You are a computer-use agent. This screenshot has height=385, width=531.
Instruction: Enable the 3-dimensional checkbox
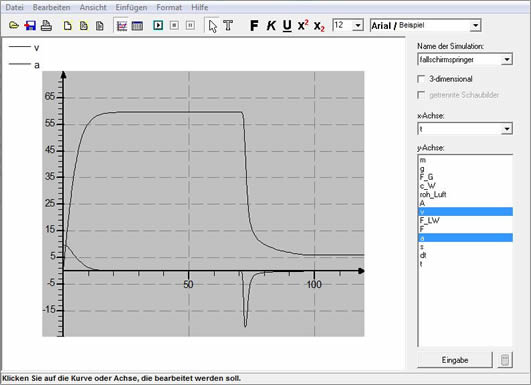click(421, 79)
